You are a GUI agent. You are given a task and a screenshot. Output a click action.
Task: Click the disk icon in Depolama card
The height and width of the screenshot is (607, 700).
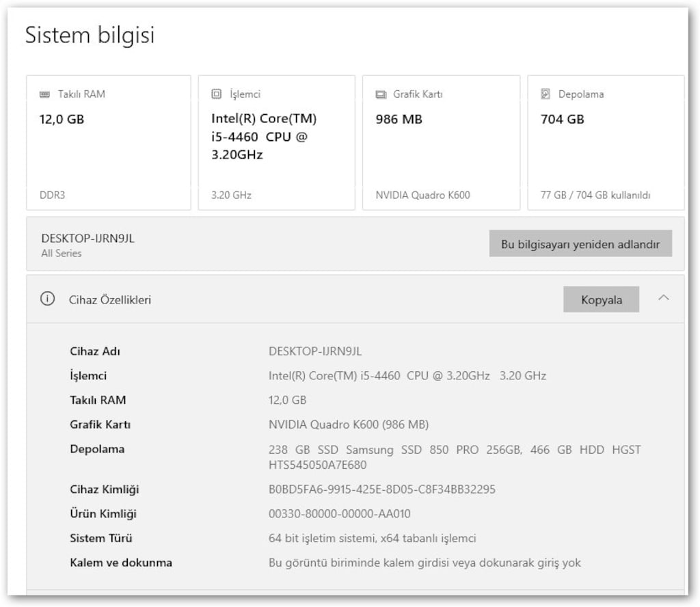point(546,94)
